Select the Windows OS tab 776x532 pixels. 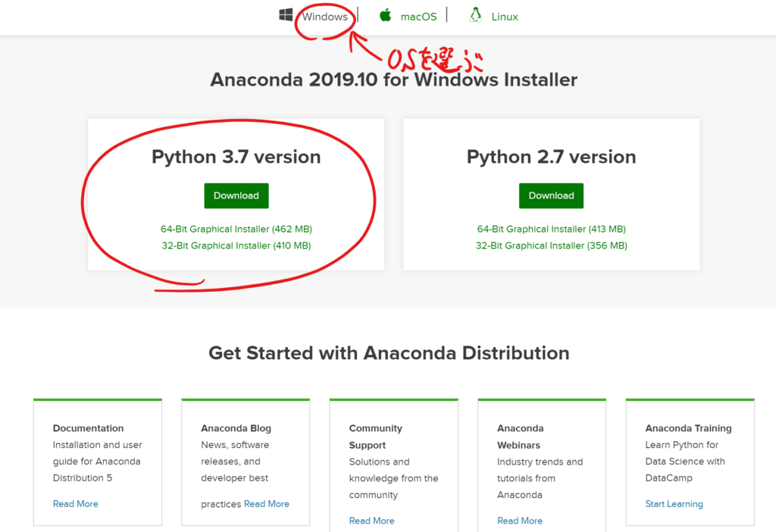coord(324,17)
